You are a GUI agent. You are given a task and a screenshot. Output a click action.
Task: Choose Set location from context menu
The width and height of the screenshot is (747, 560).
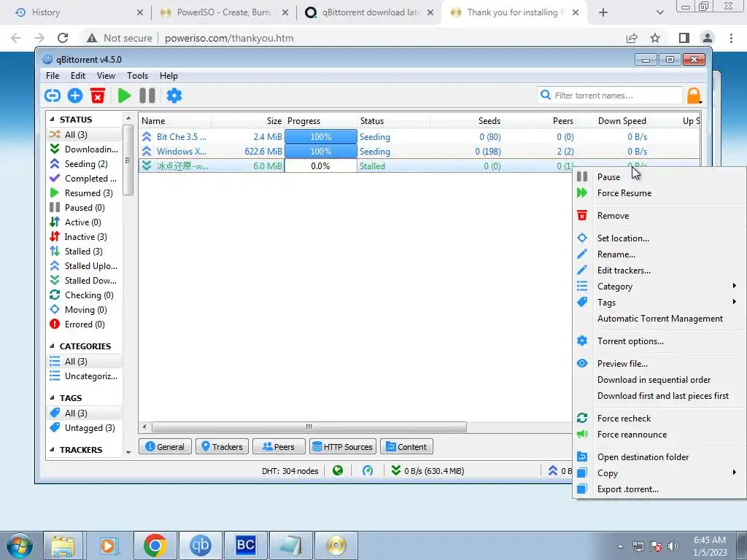pos(659,238)
